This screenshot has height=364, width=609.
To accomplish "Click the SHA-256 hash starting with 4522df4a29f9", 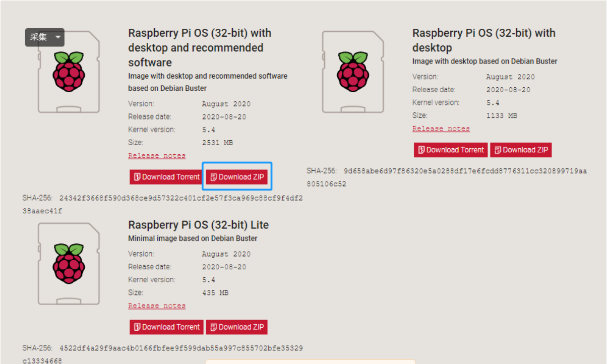I will pos(163,354).
